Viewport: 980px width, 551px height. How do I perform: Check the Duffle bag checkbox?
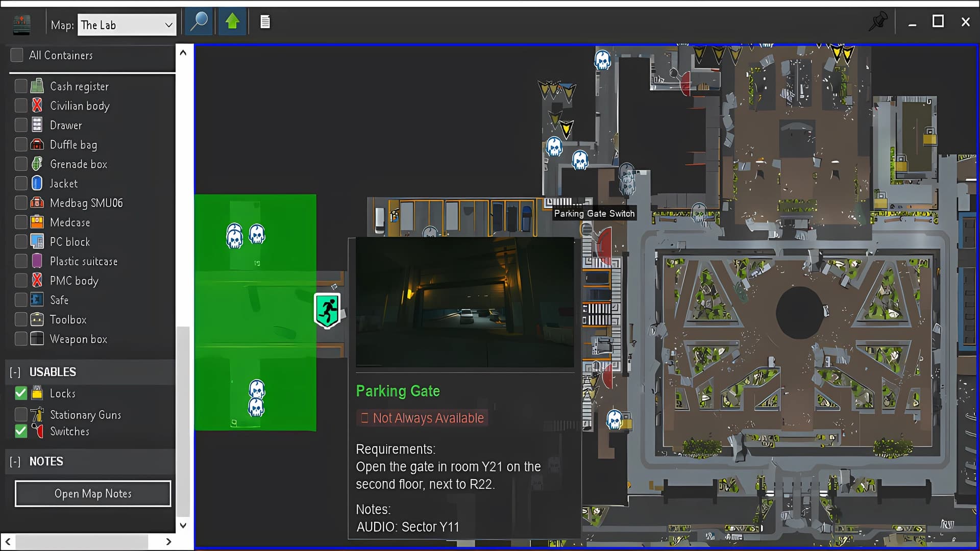coord(21,144)
